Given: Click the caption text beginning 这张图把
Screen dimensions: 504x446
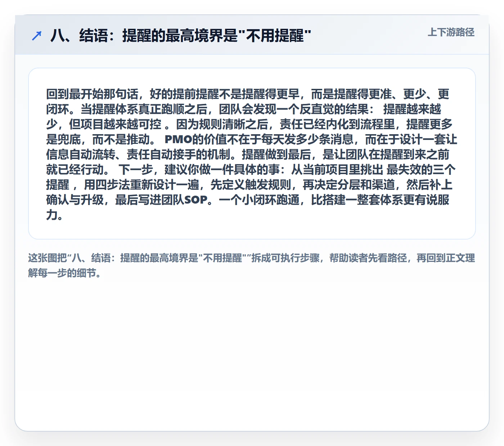Looking at the screenshot, I should (x=251, y=265).
